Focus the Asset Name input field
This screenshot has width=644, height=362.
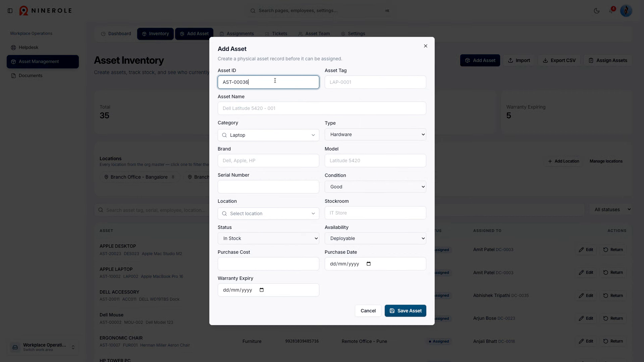tap(322, 108)
